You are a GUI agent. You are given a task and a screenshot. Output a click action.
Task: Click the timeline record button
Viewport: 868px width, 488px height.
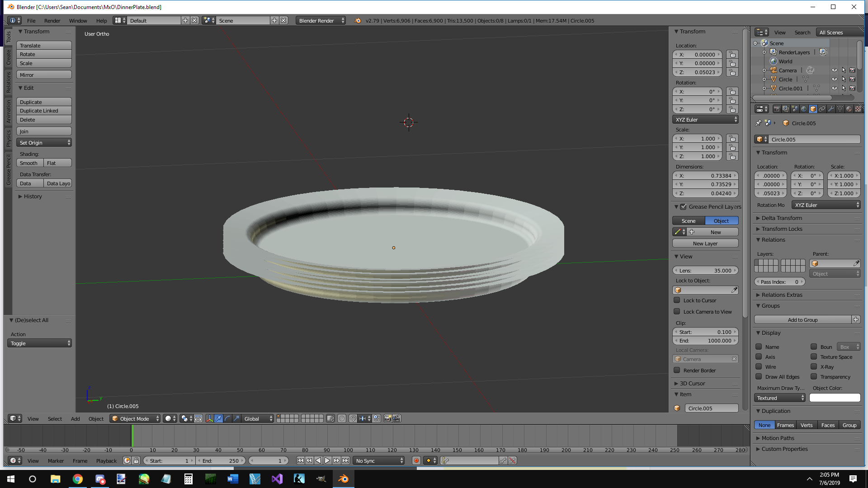[x=416, y=460]
